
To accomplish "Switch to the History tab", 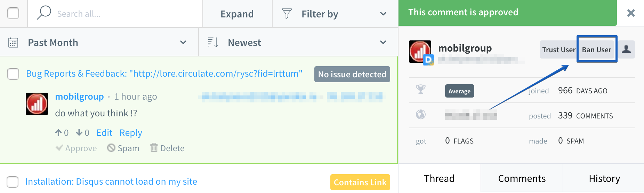I will pyautogui.click(x=604, y=178).
